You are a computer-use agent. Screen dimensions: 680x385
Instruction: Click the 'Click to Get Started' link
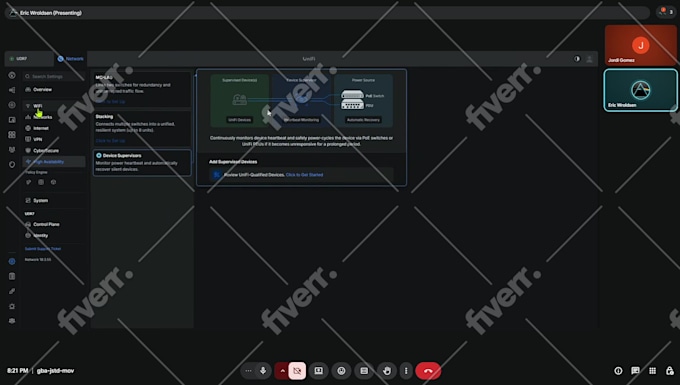304,175
